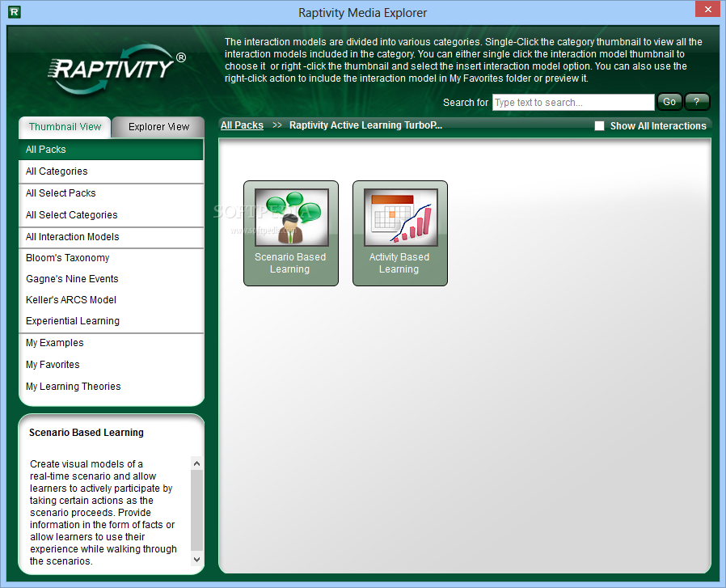This screenshot has height=588, width=726.
Task: Choose Gagne's Nine Events
Action: pos(111,279)
